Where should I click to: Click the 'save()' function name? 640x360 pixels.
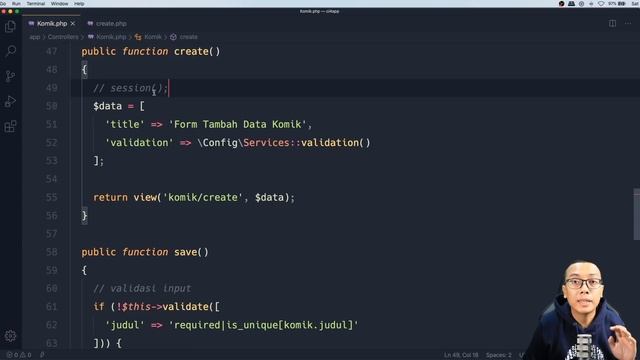191,252
